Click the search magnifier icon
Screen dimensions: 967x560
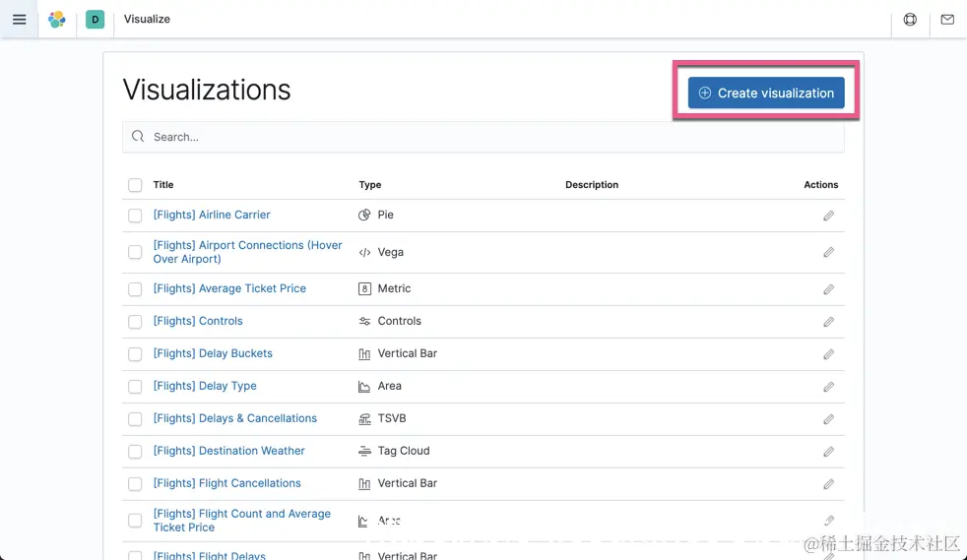pyautogui.click(x=138, y=136)
